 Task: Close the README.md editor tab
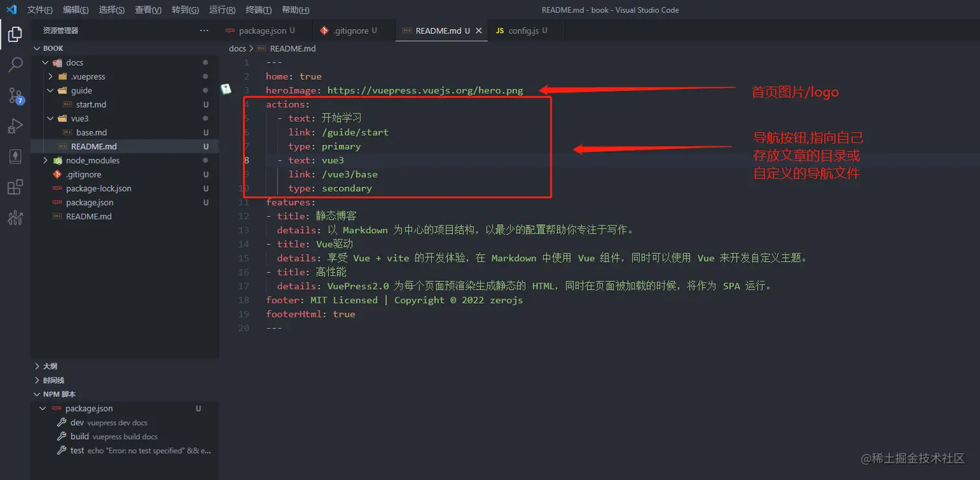(x=479, y=30)
